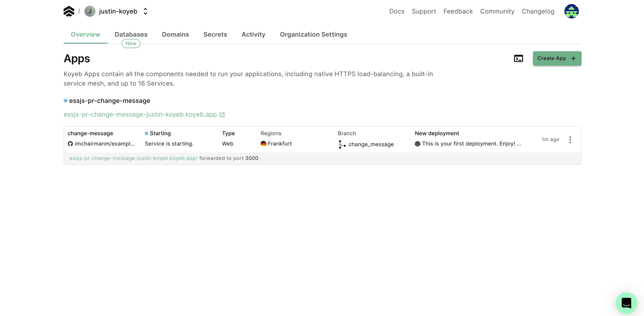Open Organization Settings tab
Screen dimensions: 644x316
(x=313, y=35)
